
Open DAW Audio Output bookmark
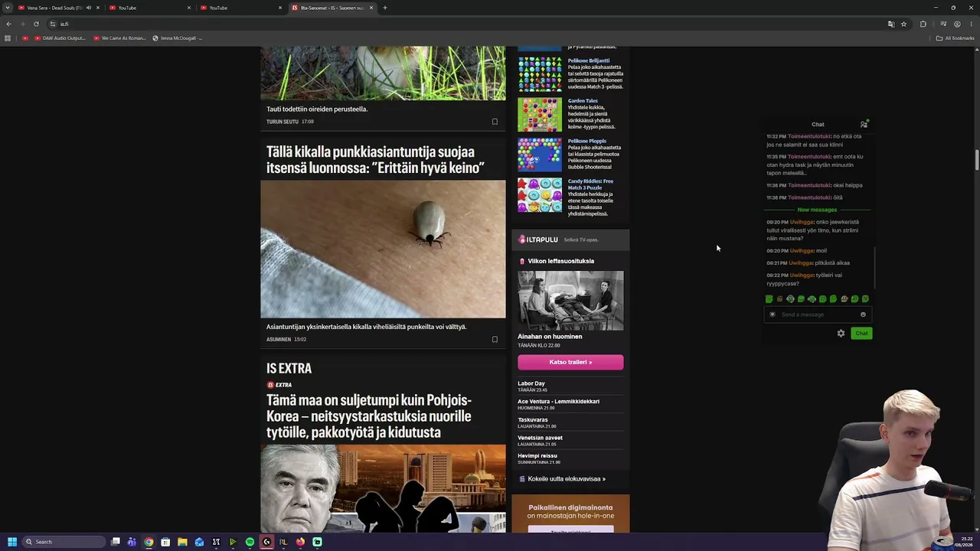pyautogui.click(x=60, y=38)
